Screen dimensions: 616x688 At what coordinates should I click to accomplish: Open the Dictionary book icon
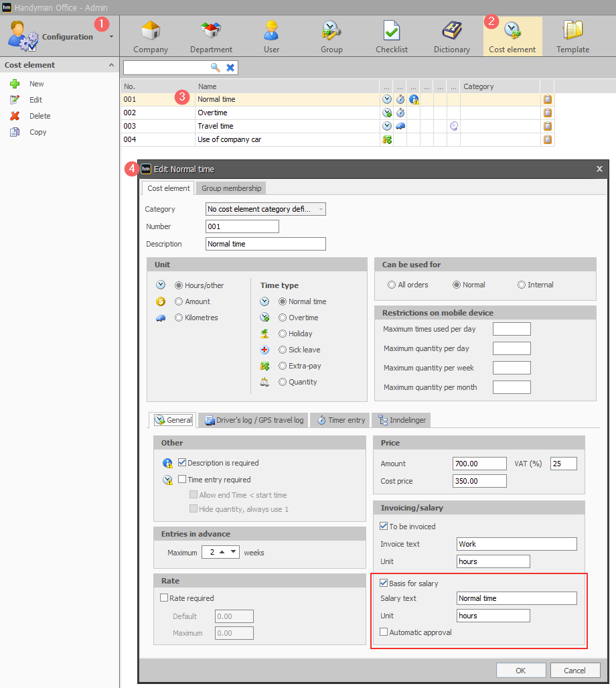tap(451, 31)
